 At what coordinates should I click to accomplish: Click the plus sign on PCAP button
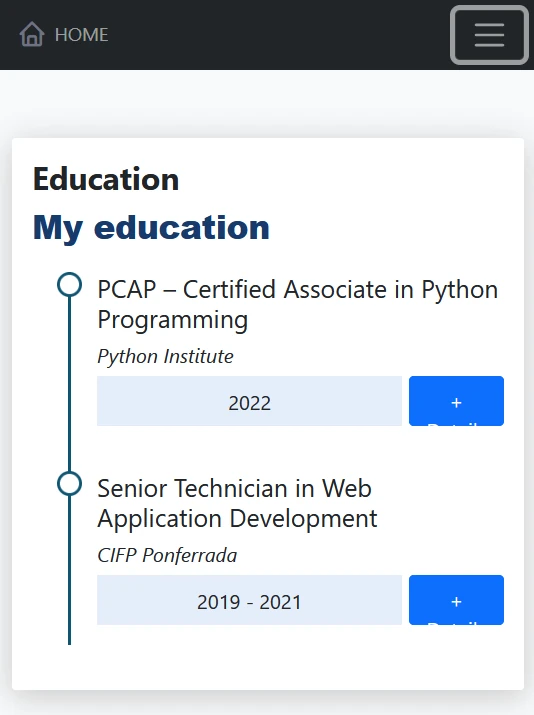456,403
